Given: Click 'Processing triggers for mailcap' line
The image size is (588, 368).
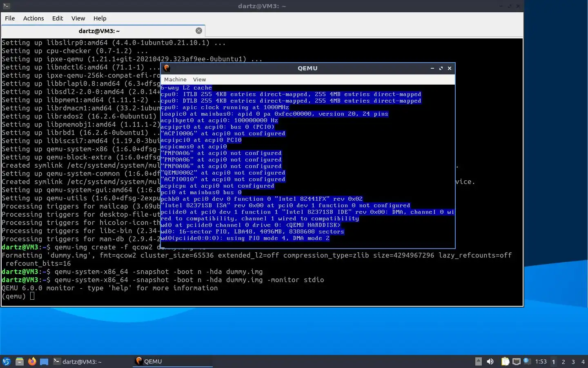Looking at the screenshot, I should tap(81, 206).
